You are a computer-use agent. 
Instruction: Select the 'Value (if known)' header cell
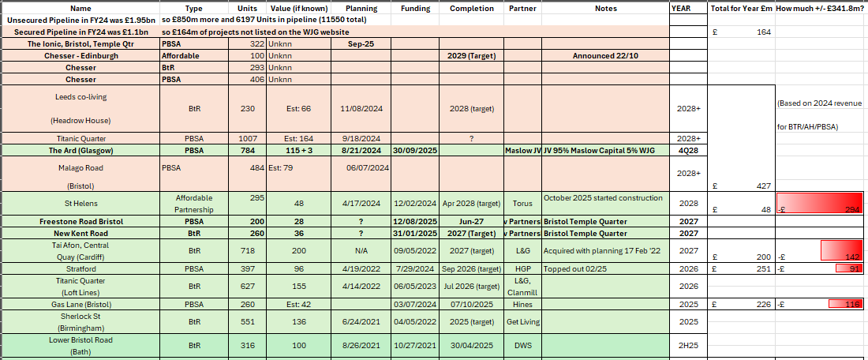coord(299,9)
